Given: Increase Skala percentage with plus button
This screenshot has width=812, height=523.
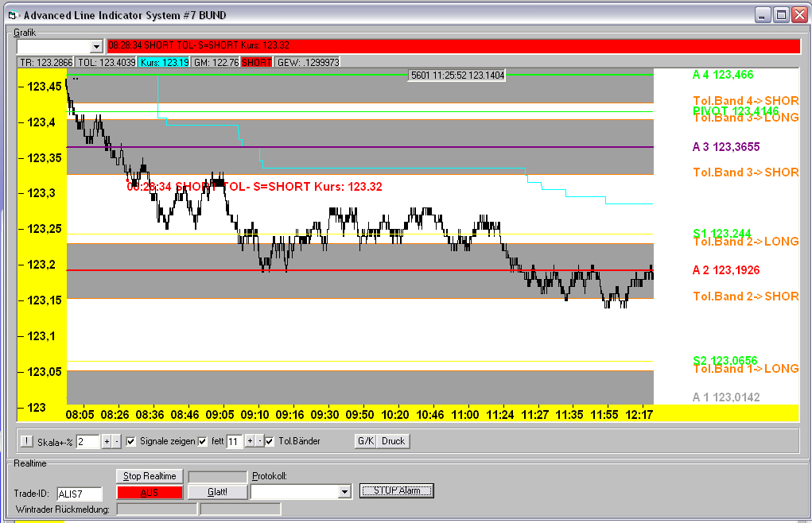Looking at the screenshot, I should pyautogui.click(x=107, y=441).
